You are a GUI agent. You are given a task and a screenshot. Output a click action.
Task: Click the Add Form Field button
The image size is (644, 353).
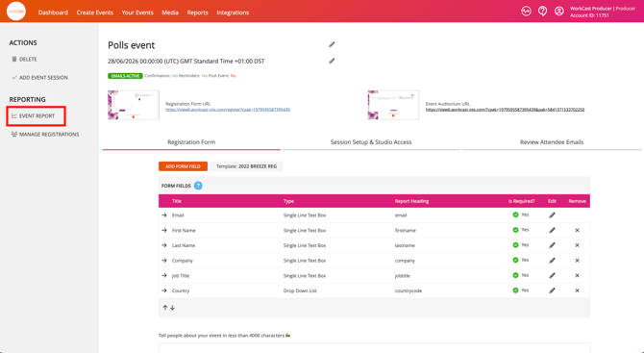[183, 166]
